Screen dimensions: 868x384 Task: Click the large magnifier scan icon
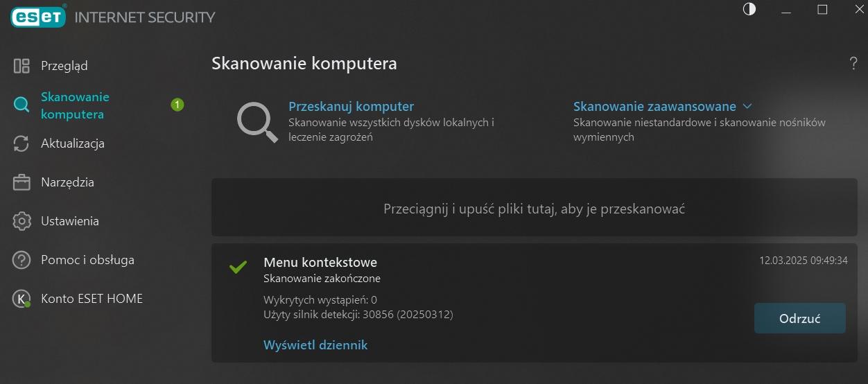pyautogui.click(x=257, y=122)
